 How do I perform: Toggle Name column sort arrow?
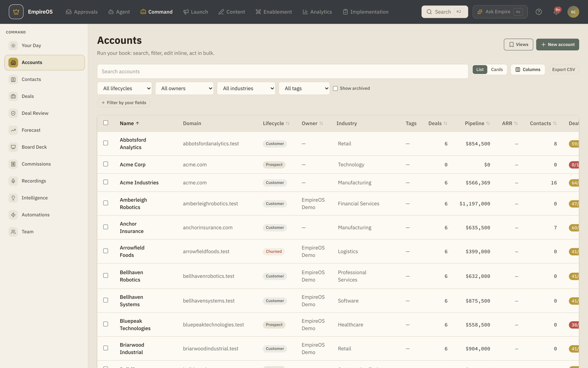click(x=137, y=123)
